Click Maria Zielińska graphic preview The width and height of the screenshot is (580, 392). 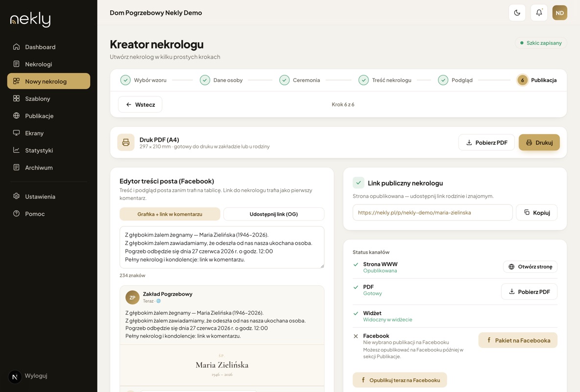[x=222, y=366]
